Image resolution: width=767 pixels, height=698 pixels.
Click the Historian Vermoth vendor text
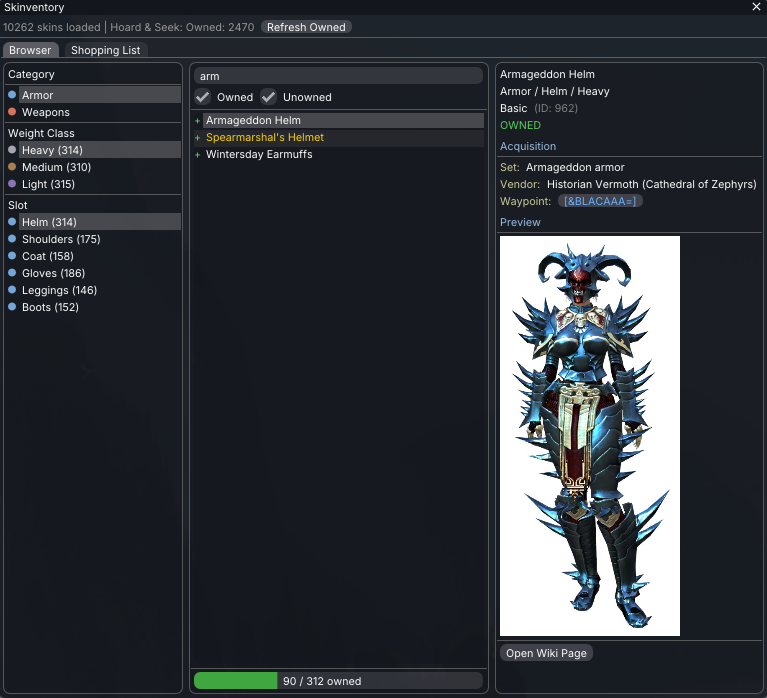pyautogui.click(x=652, y=184)
